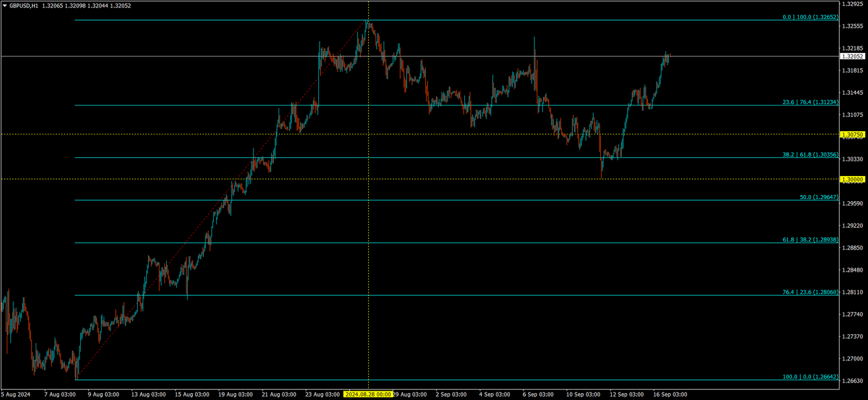
Task: Click the highlighted 2024.08.28 00:00 time marker
Action: (367, 395)
